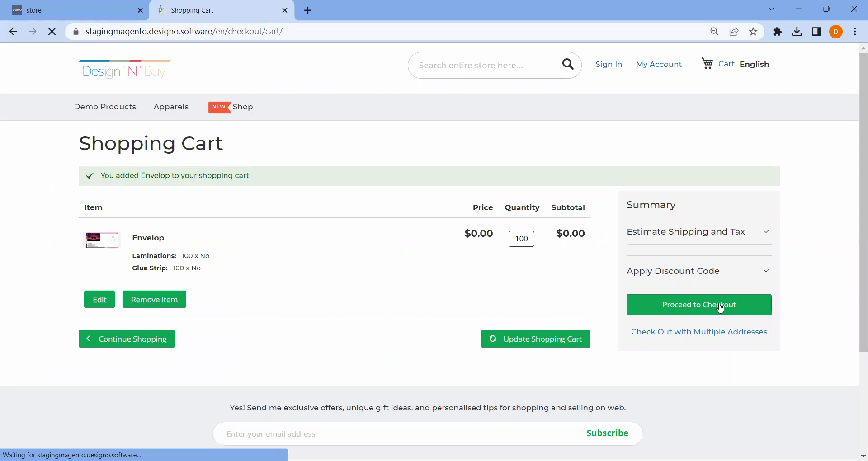Click the search magnifier icon in store header
This screenshot has width=868, height=461.
click(568, 65)
